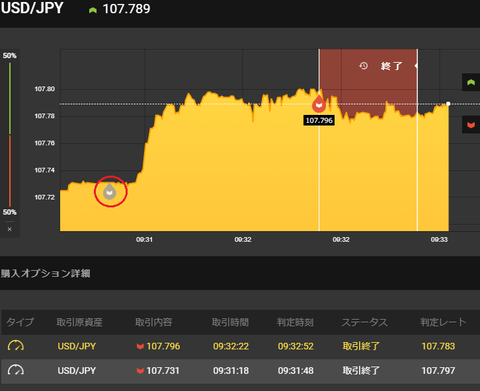Screen dimensions: 480x391
Task: Click the 取引内容 column header
Action: 153,322
